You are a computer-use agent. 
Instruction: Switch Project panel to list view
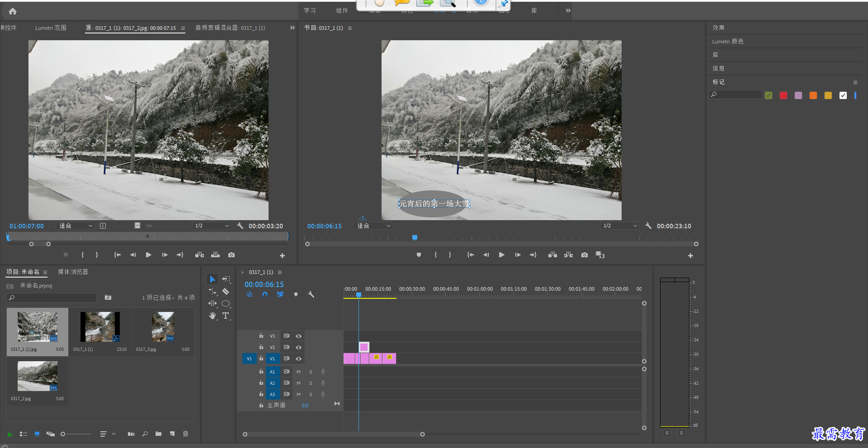coord(24,434)
